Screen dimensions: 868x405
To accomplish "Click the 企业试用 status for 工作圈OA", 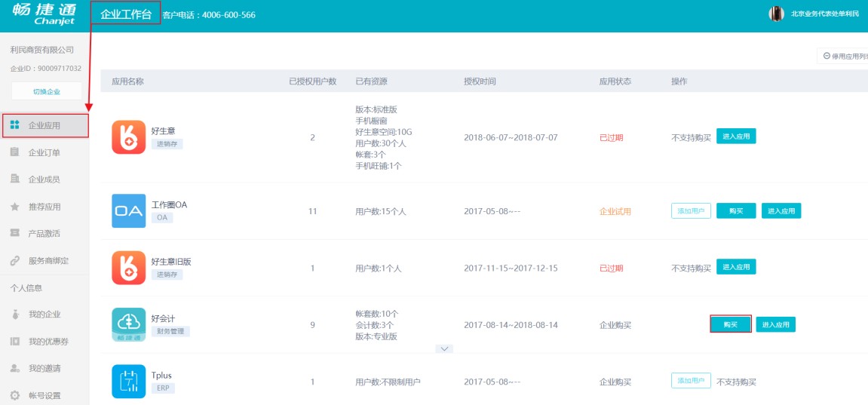I will 615,211.
